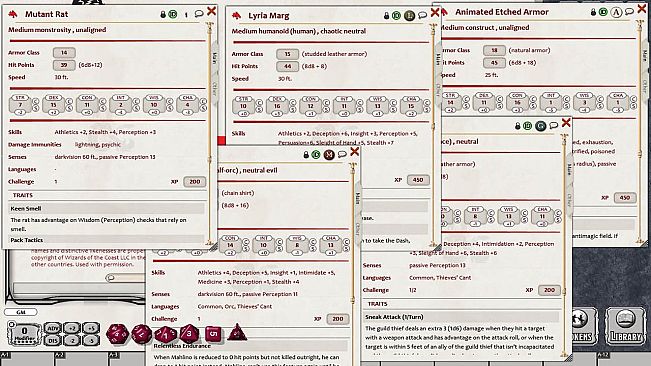
Task: Toggle the lock icon on Lyria Marg sheet
Action: click(x=386, y=16)
